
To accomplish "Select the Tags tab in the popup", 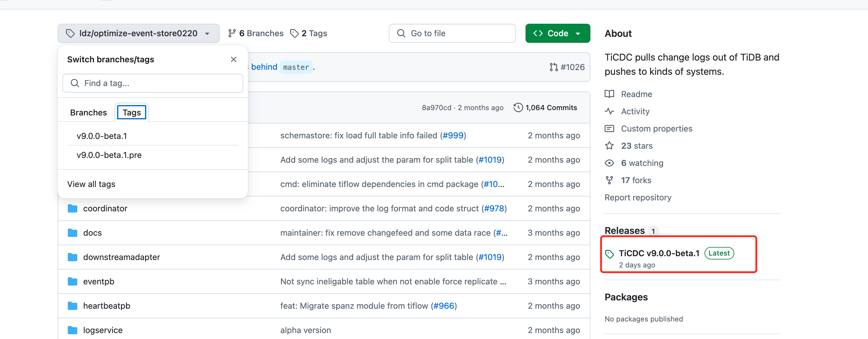I will click(x=132, y=113).
